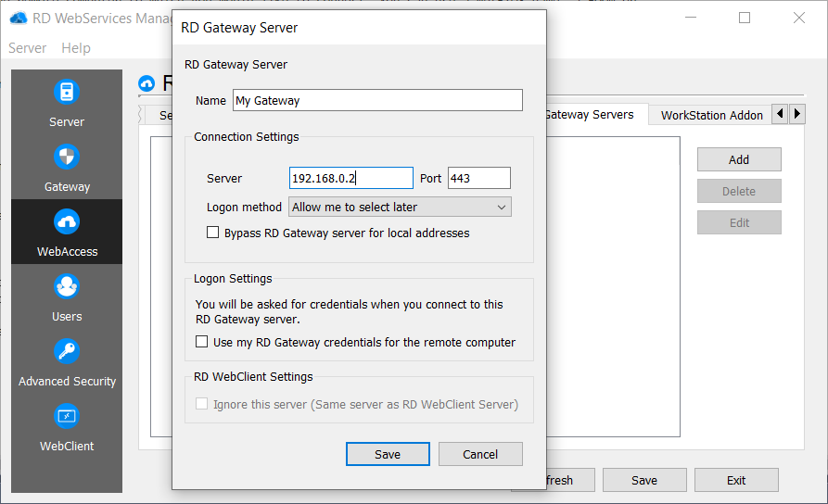Click the blue cloud icon beside page heading
Viewport: 828px width, 504px height.
point(146,84)
